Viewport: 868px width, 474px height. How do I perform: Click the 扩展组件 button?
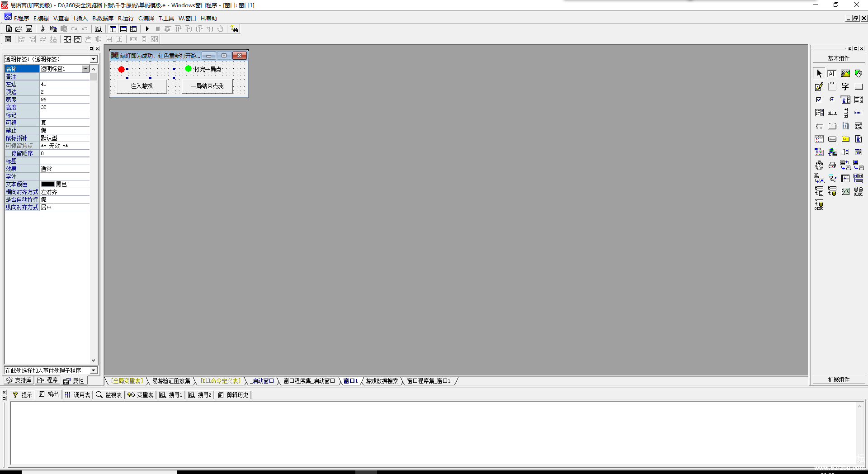pos(839,379)
